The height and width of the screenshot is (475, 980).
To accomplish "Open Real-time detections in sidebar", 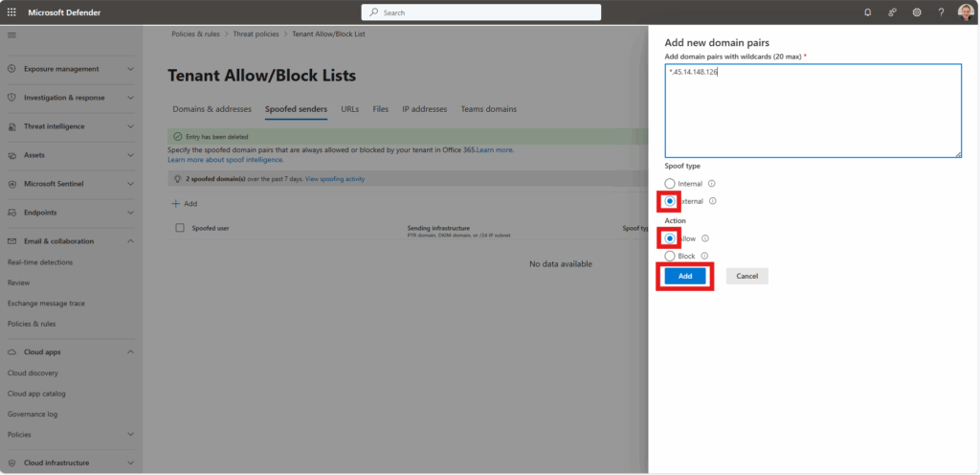I will pyautogui.click(x=40, y=262).
